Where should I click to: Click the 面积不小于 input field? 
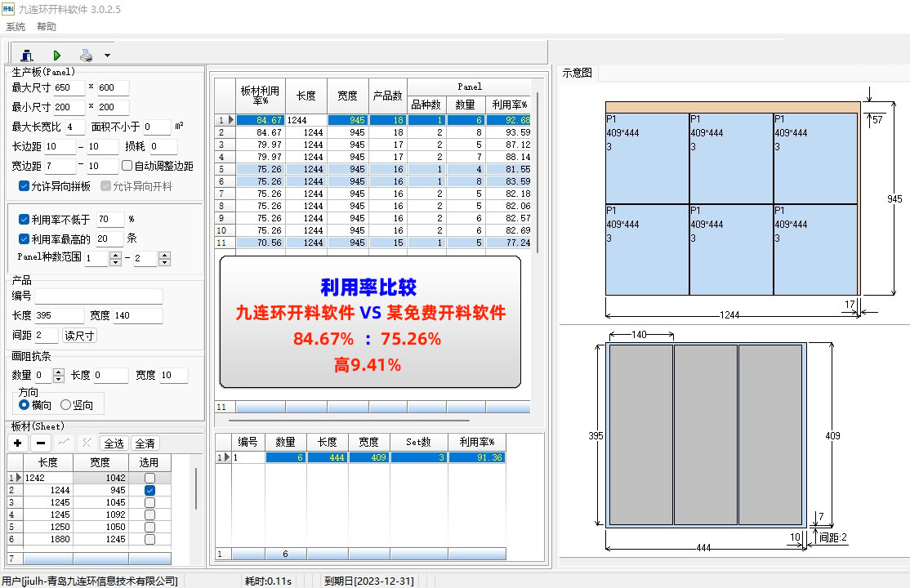pyautogui.click(x=157, y=127)
